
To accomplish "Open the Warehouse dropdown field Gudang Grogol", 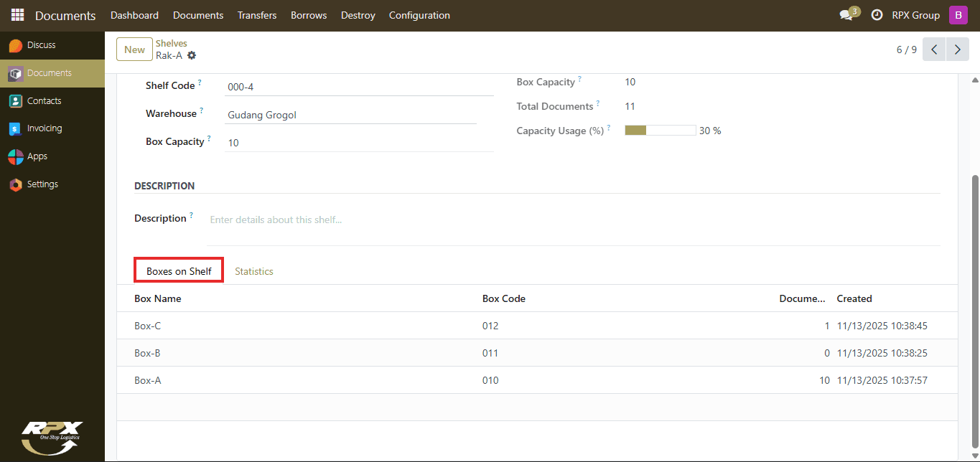I will click(x=350, y=115).
